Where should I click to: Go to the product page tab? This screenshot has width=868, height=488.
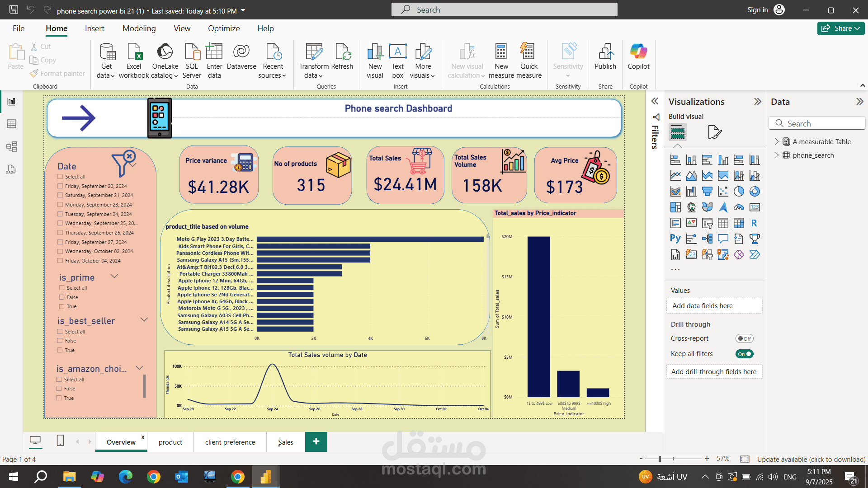coord(170,442)
